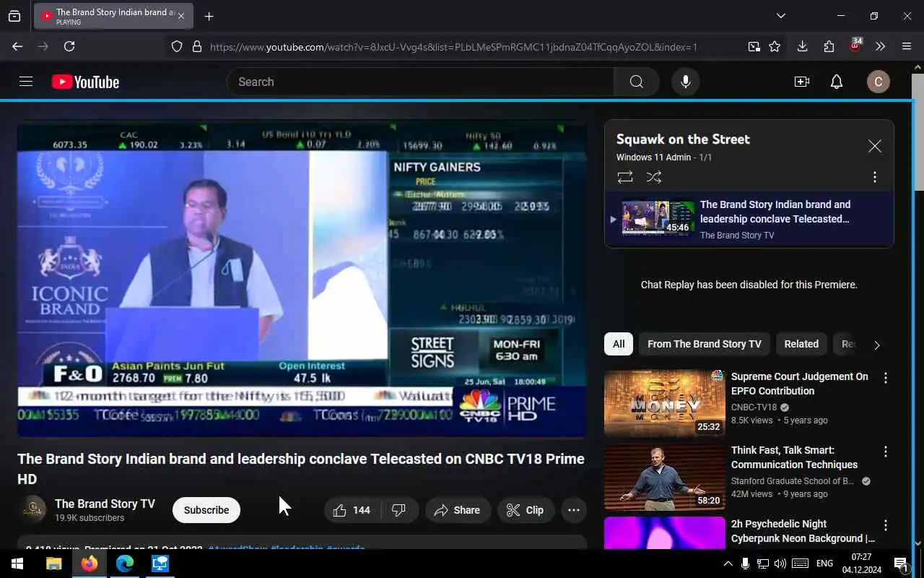The height and width of the screenshot is (578, 924).
Task: Open tracking protection shield in address bar
Action: (x=177, y=46)
